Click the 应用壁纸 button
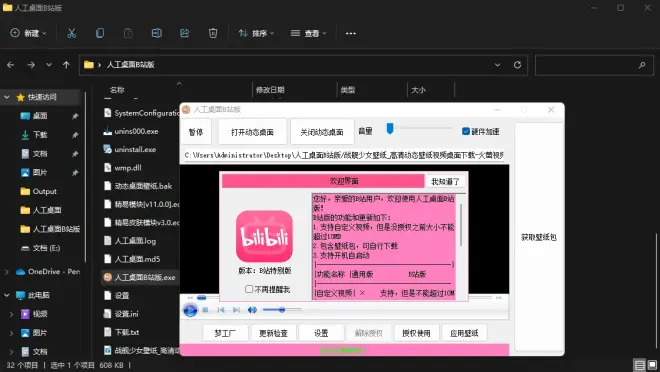Image resolution: width=660 pixels, height=372 pixels. (465, 333)
